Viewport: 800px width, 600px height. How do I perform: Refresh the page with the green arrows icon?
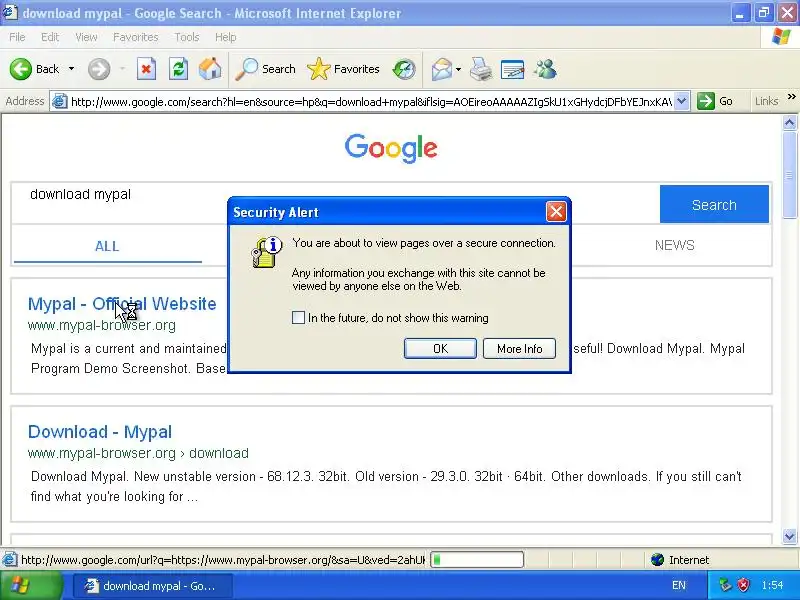pyautogui.click(x=179, y=69)
